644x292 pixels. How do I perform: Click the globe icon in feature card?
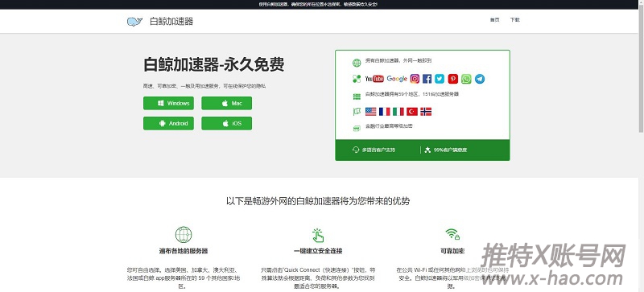tap(357, 63)
